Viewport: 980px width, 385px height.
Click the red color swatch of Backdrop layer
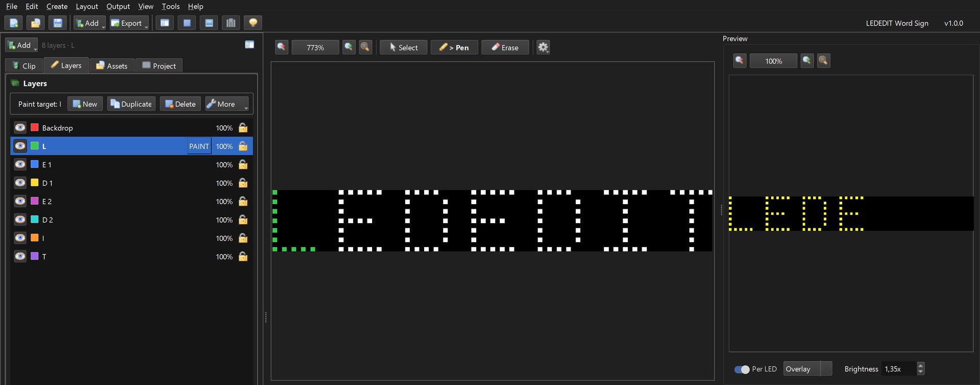(x=35, y=127)
